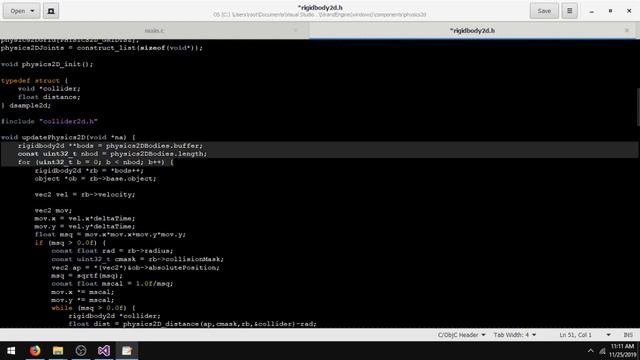Select the rigidbody2d.h tab
This screenshot has width=640, height=360.
472,31
